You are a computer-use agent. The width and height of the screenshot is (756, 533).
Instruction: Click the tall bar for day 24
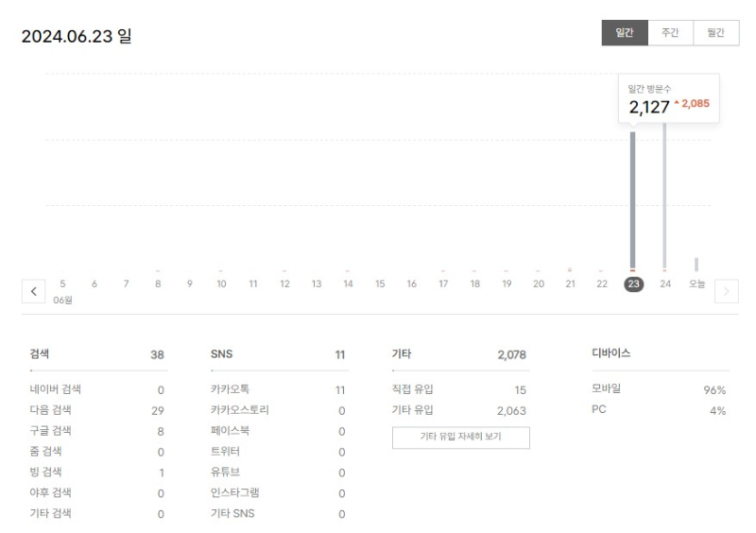point(664,196)
